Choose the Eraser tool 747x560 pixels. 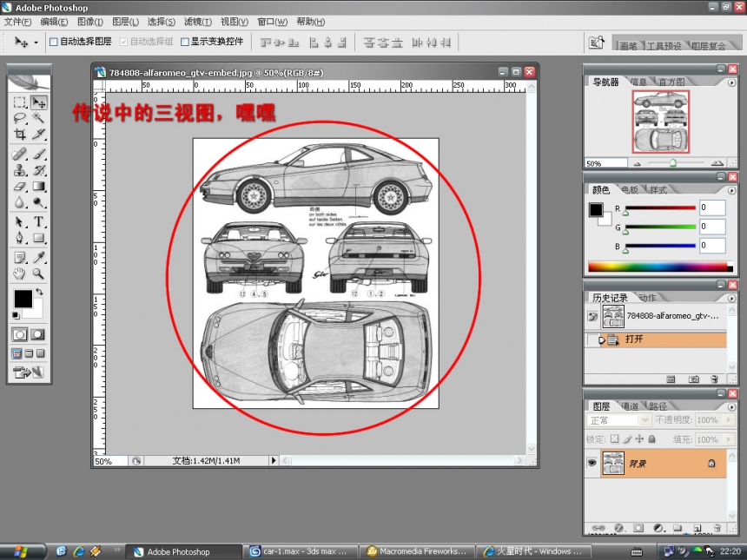pyautogui.click(x=19, y=186)
